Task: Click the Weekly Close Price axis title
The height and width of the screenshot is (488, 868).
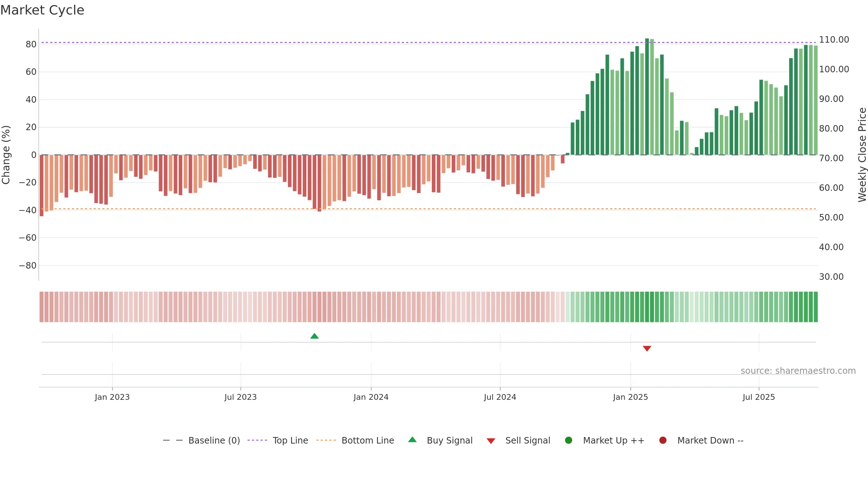Action: click(x=862, y=155)
